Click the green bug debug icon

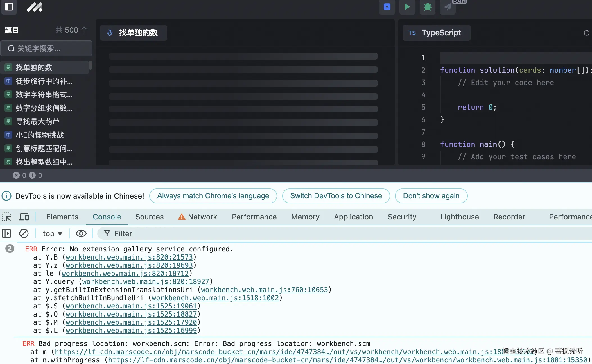[427, 7]
